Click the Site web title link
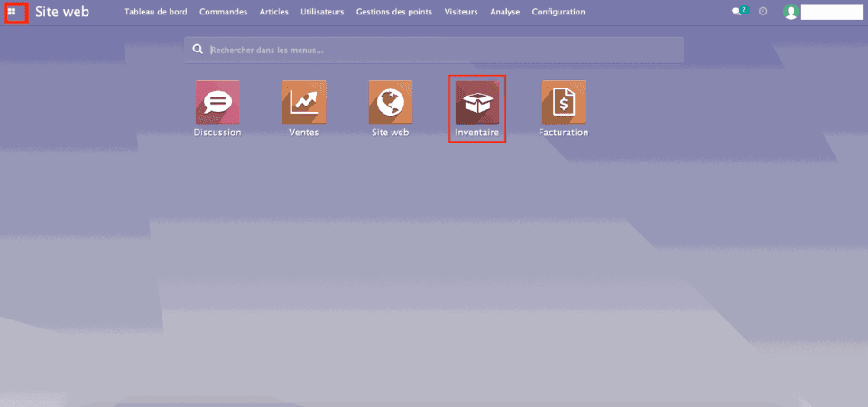868x407 pixels. pyautogui.click(x=62, y=12)
